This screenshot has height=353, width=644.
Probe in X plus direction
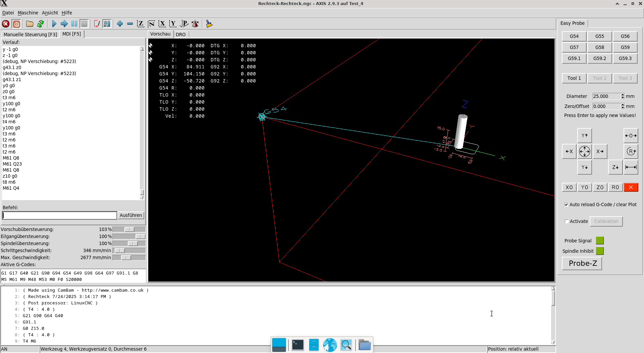[x=600, y=152]
